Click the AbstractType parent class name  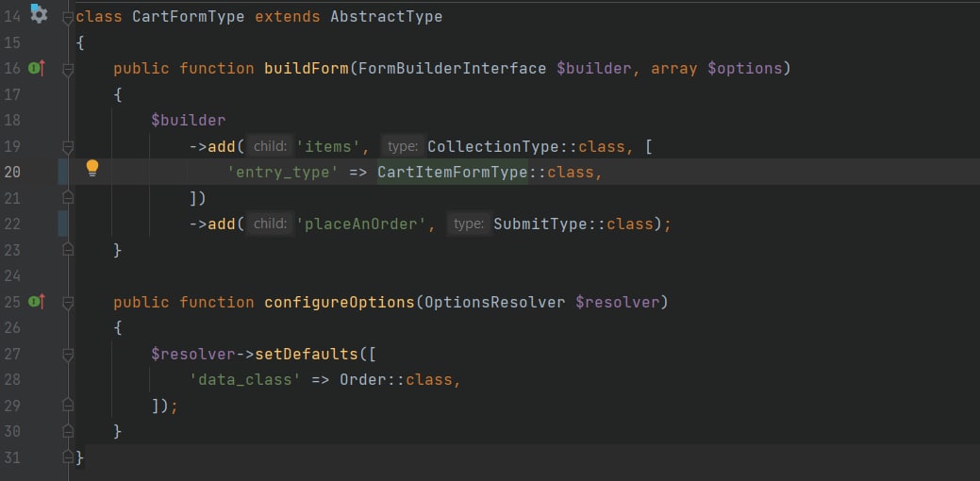(x=387, y=17)
